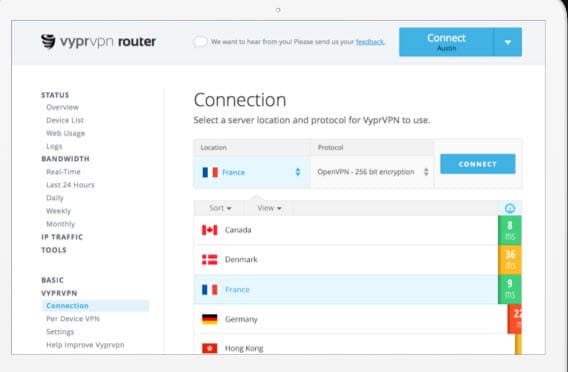This screenshot has height=372, width=568.
Task: Open VyprVPN Settings page
Action: tap(60, 332)
